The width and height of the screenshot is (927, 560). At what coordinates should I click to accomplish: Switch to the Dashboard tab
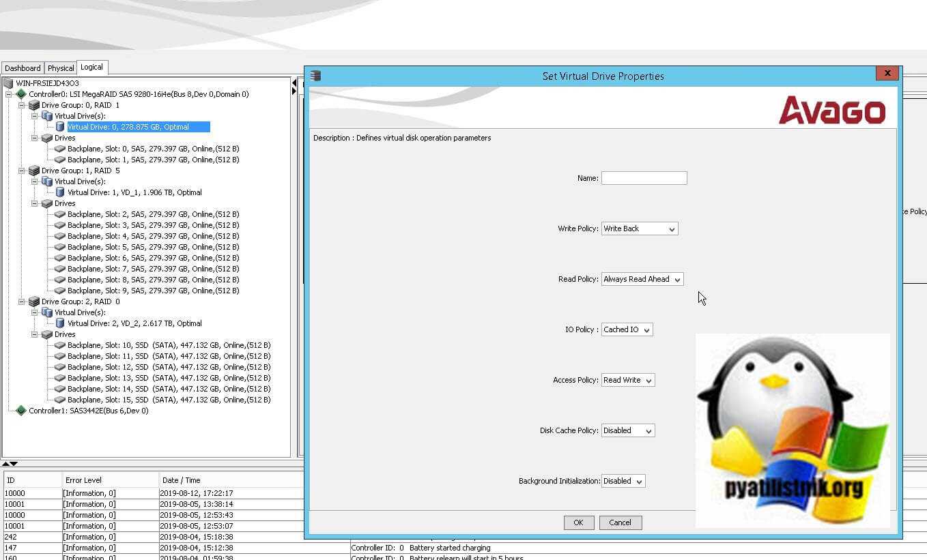tap(23, 68)
